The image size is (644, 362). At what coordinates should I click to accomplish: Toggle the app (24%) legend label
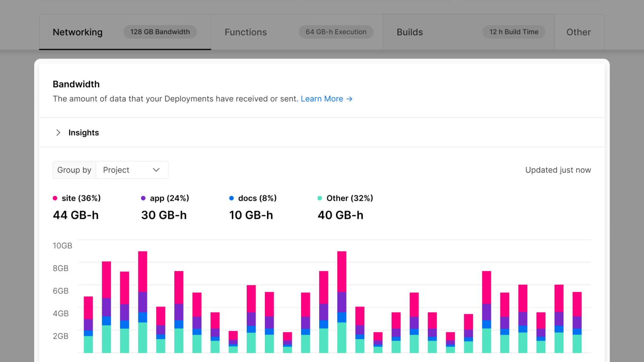click(x=169, y=198)
